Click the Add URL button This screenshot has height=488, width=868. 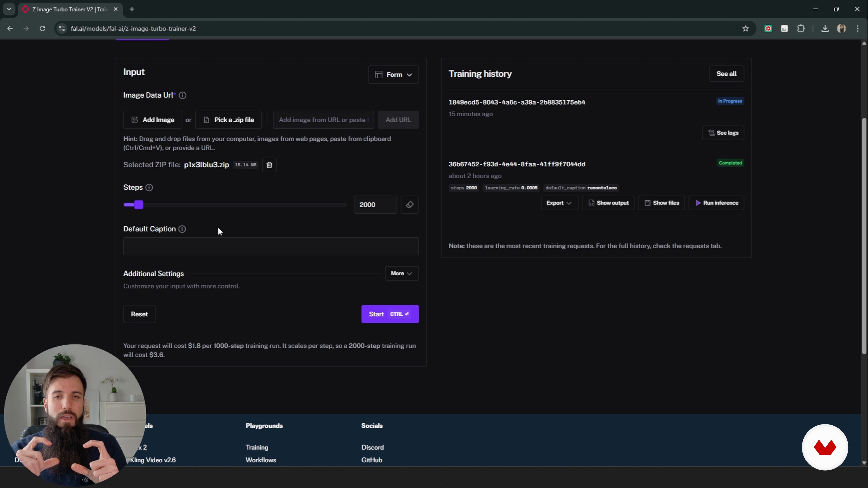(398, 120)
